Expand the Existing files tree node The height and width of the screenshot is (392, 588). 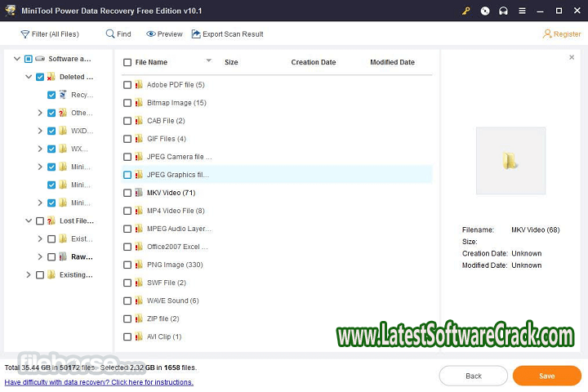[28, 275]
